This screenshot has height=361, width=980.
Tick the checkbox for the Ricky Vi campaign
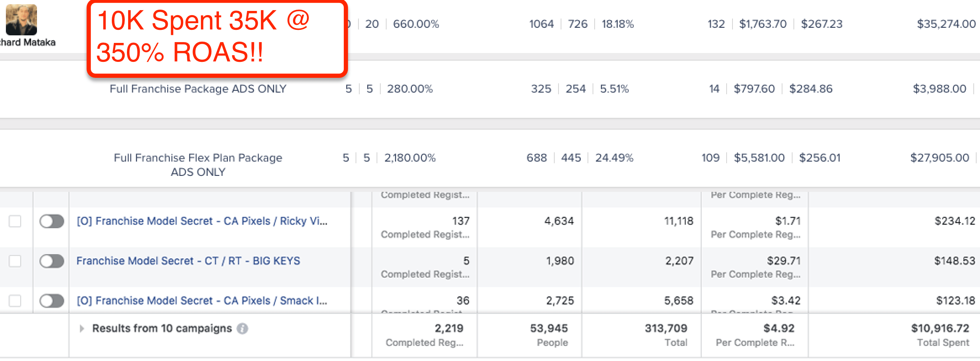tap(15, 221)
